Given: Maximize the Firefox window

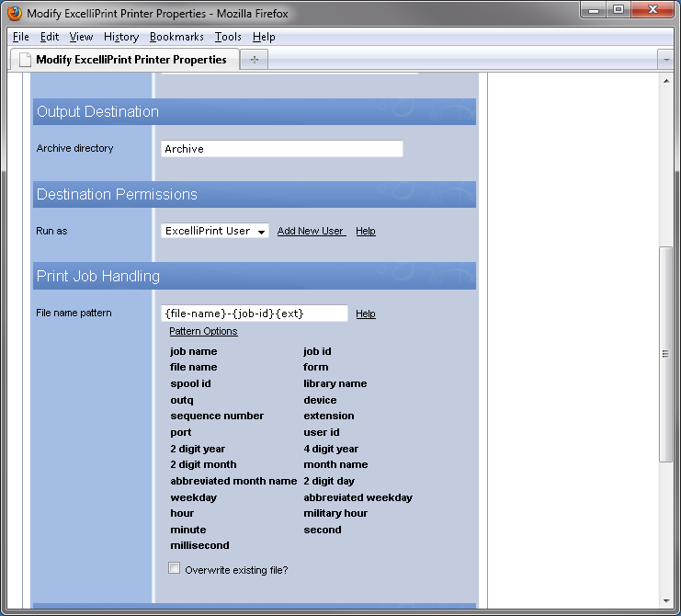Looking at the screenshot, I should (619, 10).
